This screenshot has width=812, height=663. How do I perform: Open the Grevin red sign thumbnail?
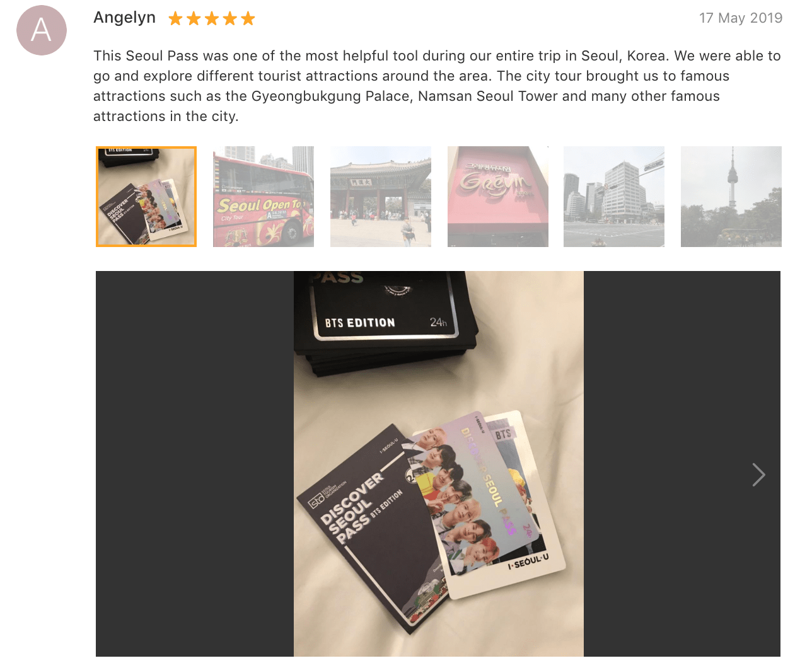[x=498, y=197]
